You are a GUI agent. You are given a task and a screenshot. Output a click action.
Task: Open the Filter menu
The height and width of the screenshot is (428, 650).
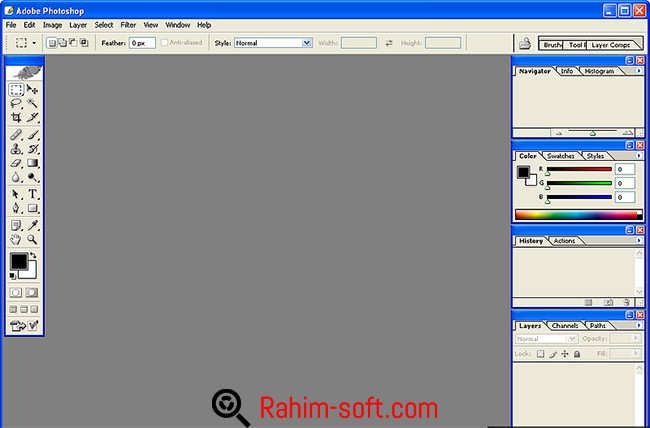128,25
